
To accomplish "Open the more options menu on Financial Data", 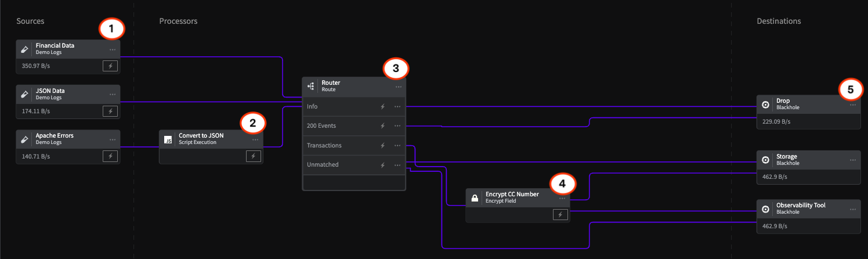I will point(112,49).
